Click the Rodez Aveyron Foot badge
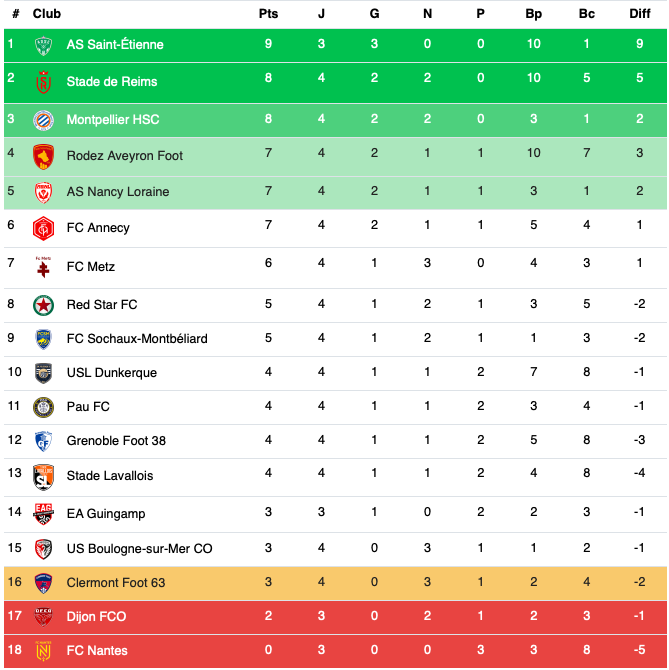 point(43,156)
